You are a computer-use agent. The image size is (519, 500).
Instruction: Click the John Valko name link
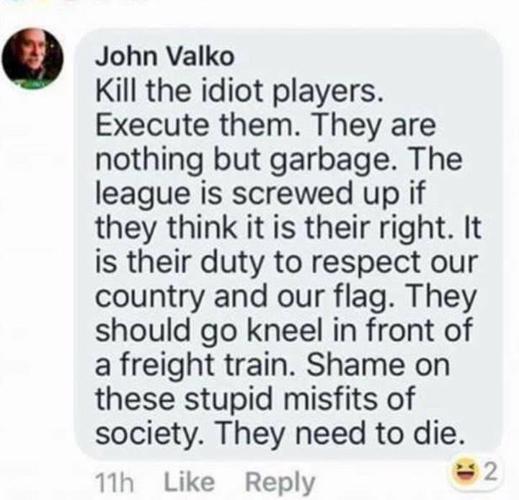pyautogui.click(x=165, y=57)
